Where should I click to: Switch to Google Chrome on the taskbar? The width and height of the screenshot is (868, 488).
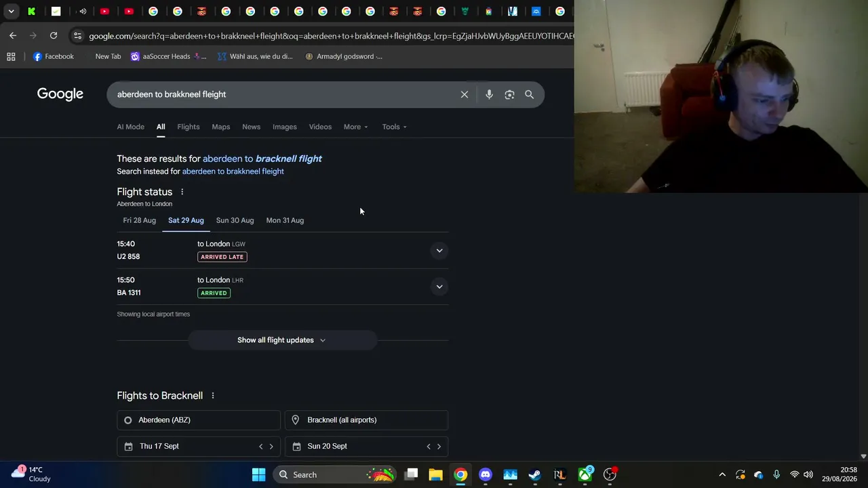(x=460, y=474)
